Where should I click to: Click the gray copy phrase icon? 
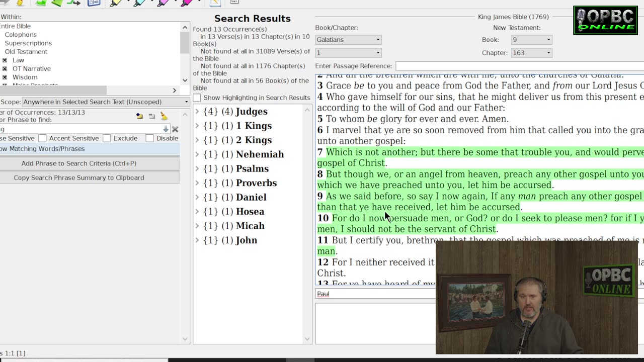(x=152, y=116)
